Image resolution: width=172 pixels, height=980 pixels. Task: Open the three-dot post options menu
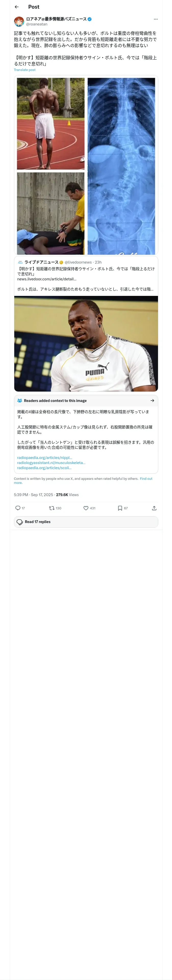pyautogui.click(x=155, y=19)
